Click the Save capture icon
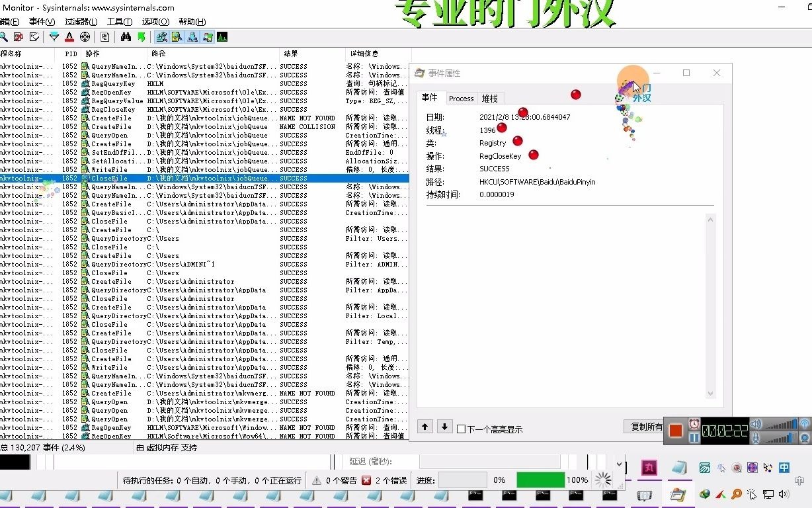Image resolution: width=812 pixels, height=508 pixels. point(19,36)
